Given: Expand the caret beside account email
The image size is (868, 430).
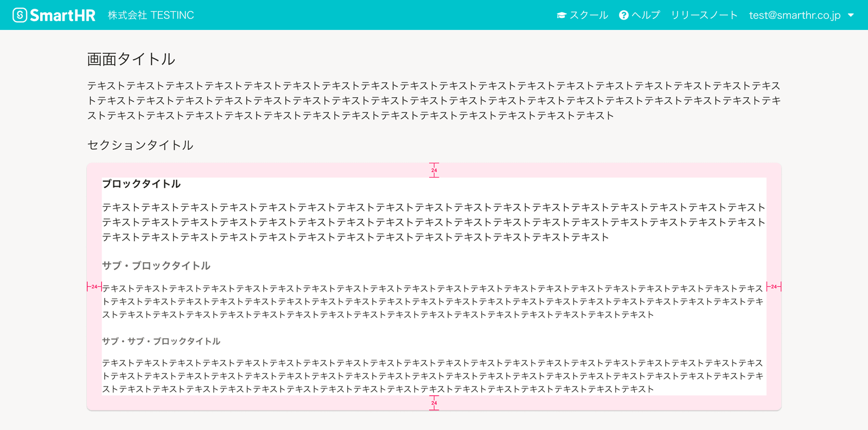Looking at the screenshot, I should 851,15.
